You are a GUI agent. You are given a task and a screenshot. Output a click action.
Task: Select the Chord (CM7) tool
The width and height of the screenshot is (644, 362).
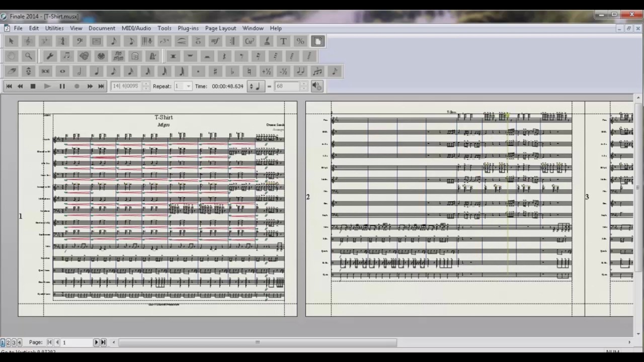point(250,41)
